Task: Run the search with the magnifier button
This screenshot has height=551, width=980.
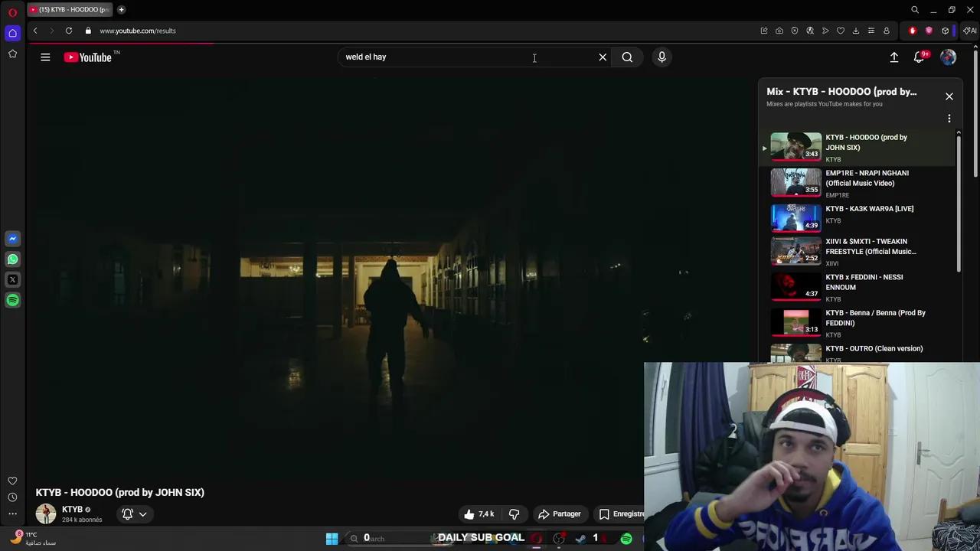Action: 627,57
